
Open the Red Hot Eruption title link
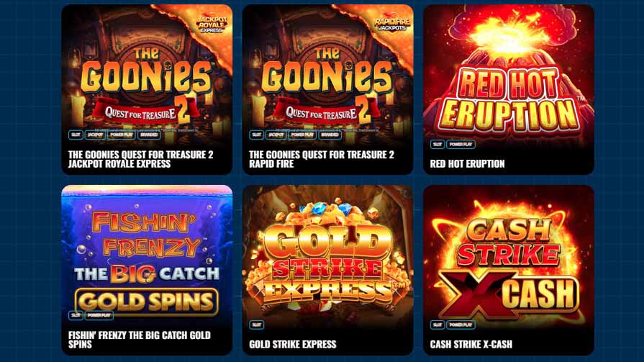tap(468, 163)
